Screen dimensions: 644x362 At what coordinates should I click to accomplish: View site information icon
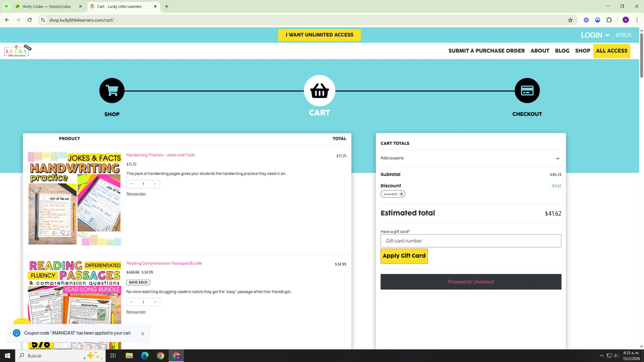click(x=43, y=20)
